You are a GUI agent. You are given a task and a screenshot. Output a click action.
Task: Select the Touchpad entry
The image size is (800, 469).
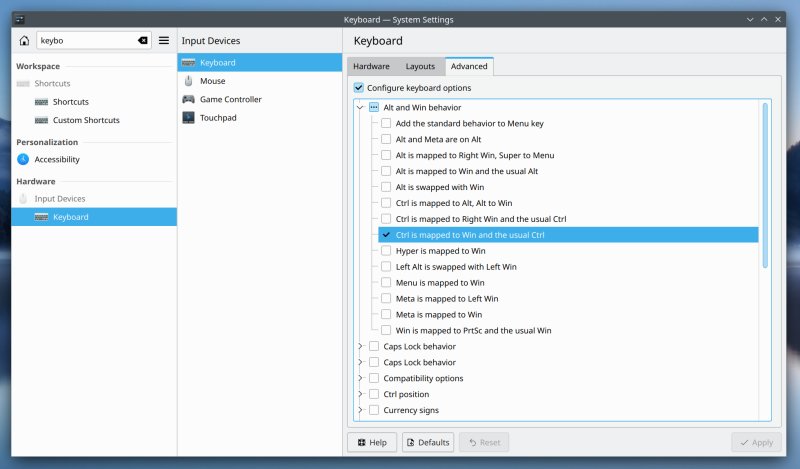tap(218, 117)
